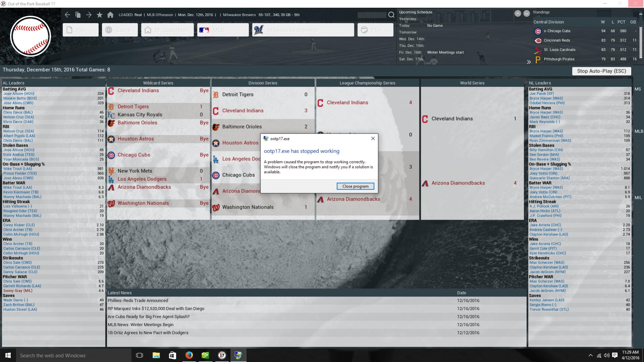Click the copy pages icon in toolbar
The height and width of the screenshot is (362, 644).
tap(78, 15)
